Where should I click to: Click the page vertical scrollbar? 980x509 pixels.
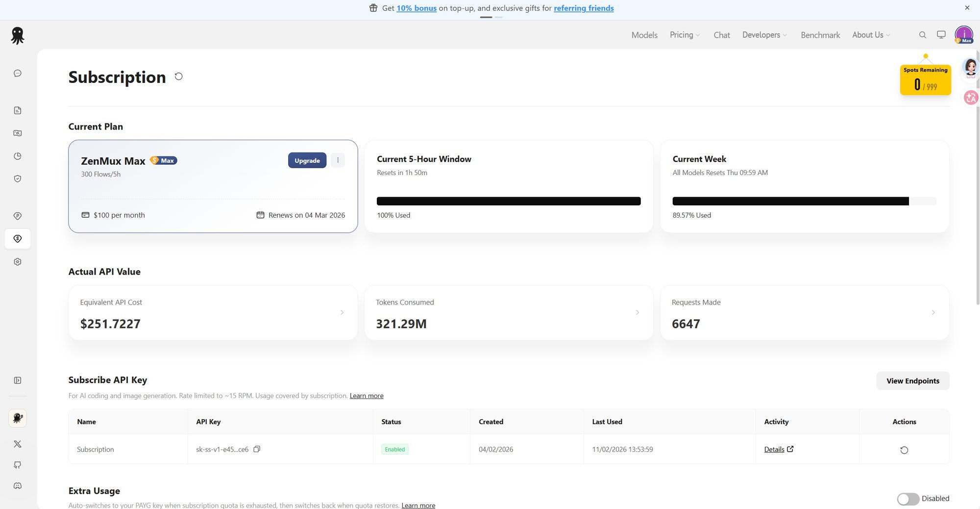tap(978, 177)
